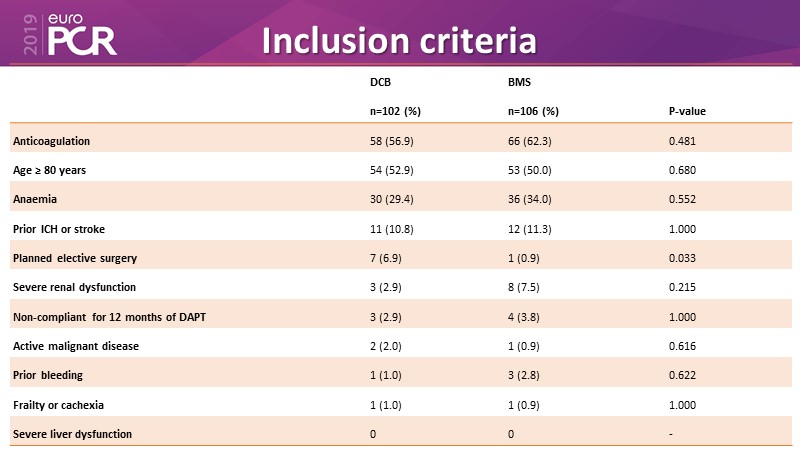Click the BMS value 66 (62.3)
This screenshot has width=800, height=450.
pyautogui.click(x=532, y=141)
